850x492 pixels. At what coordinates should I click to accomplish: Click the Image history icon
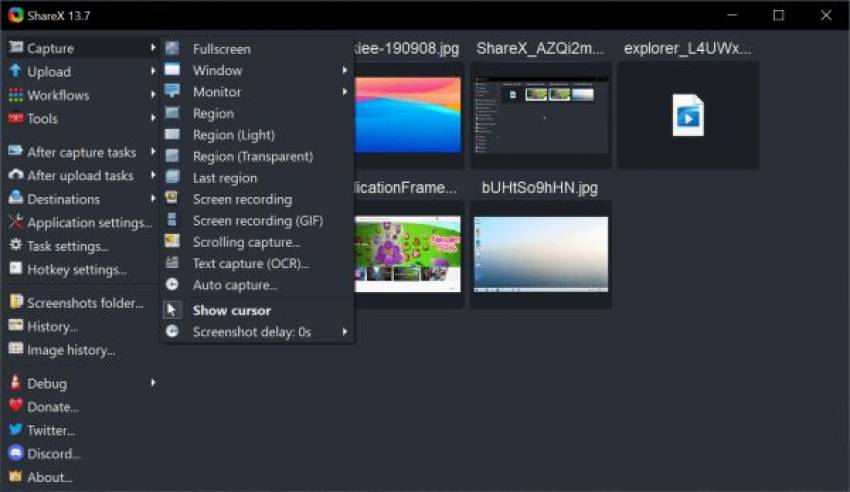pyautogui.click(x=16, y=348)
